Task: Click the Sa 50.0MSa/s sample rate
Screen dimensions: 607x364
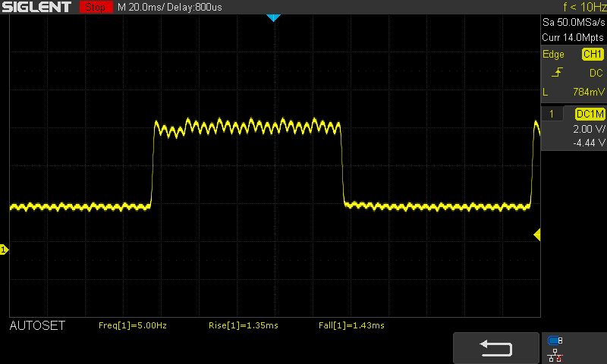Action: (x=574, y=22)
